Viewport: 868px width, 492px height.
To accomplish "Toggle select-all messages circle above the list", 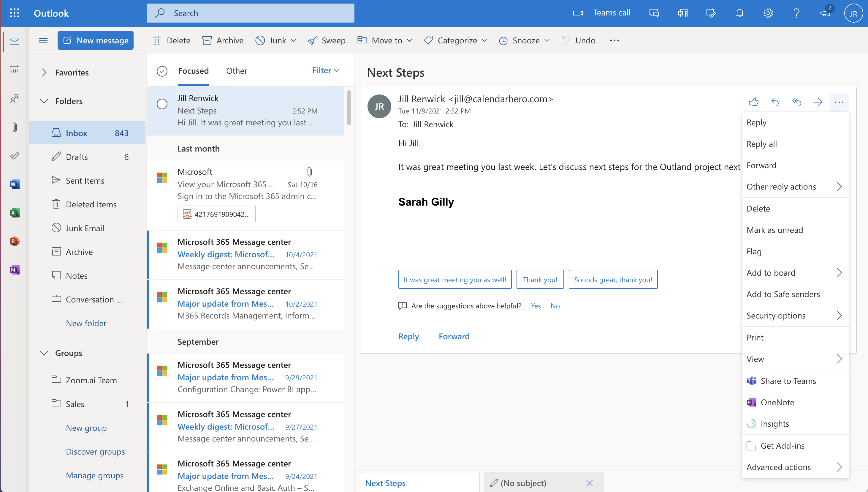I will click(x=162, y=71).
